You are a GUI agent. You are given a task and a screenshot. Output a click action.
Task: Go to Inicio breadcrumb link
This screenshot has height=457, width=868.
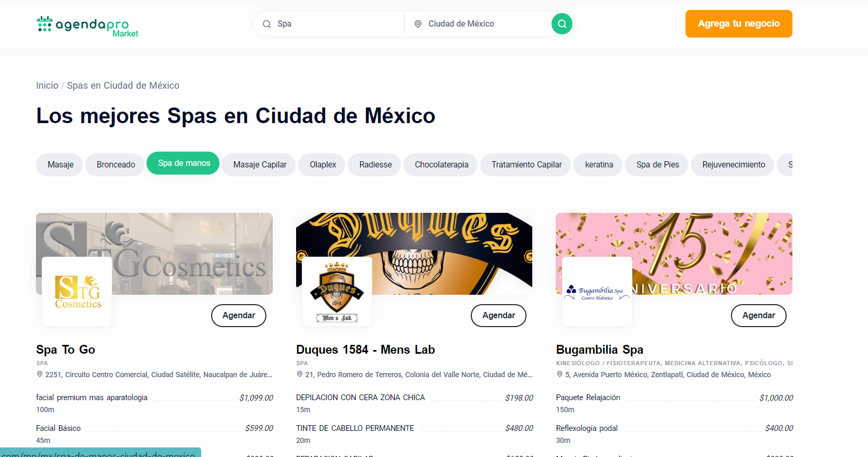[47, 86]
